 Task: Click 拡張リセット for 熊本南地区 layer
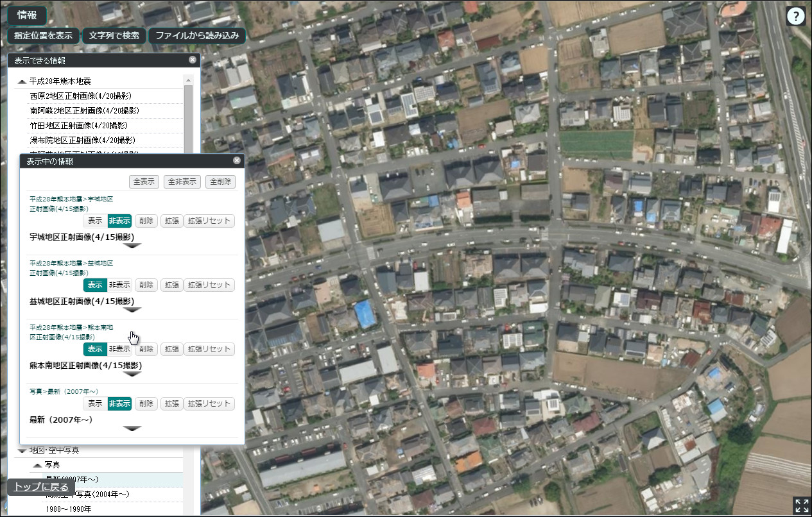point(209,349)
